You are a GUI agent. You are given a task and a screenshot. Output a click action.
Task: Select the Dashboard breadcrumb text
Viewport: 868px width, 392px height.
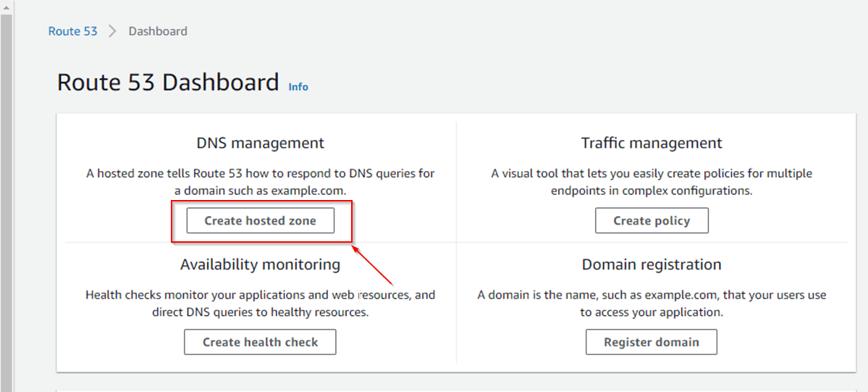[158, 31]
